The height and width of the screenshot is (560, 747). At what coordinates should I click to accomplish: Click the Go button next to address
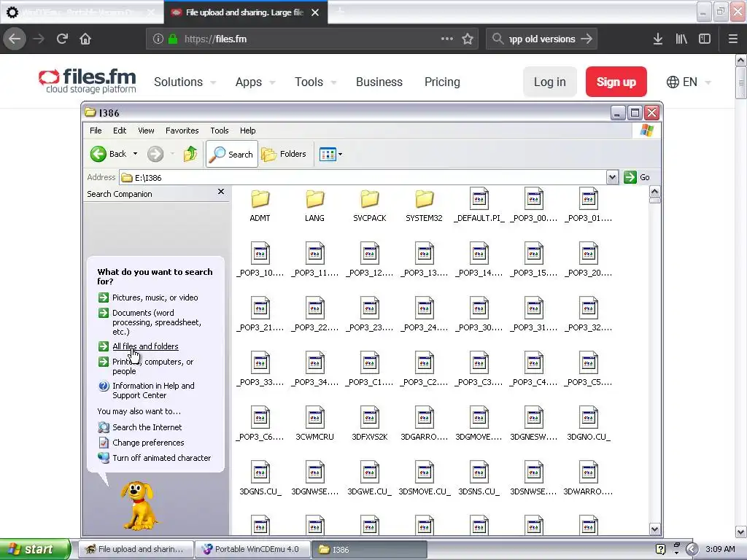coord(637,178)
